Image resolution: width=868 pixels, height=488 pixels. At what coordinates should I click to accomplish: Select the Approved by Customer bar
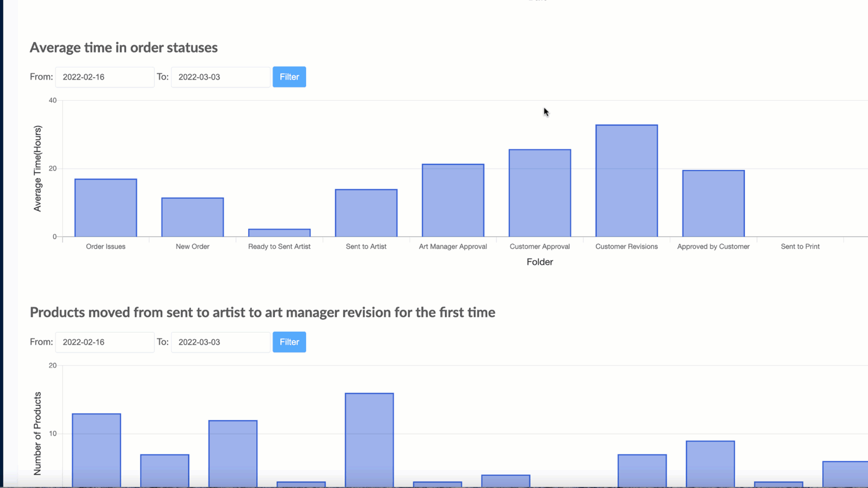point(713,204)
